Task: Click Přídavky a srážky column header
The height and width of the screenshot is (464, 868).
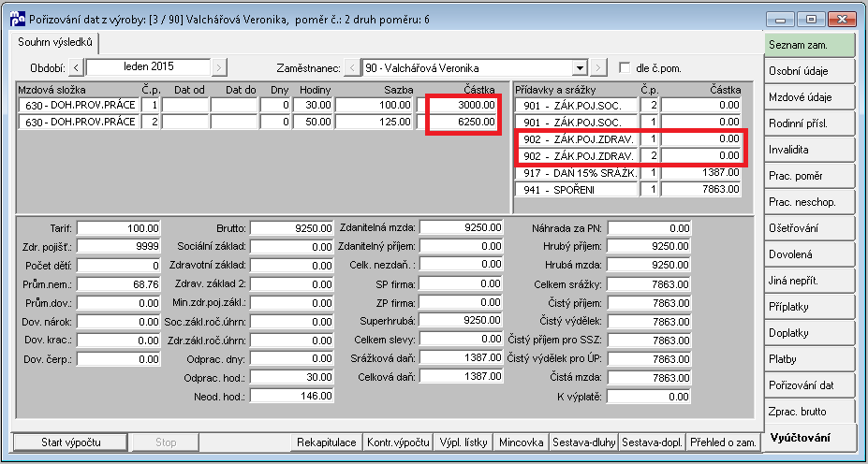Action: 554,90
